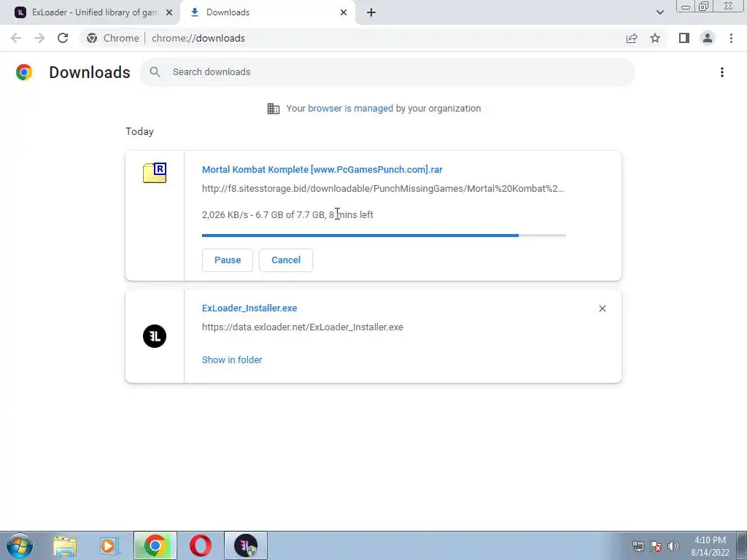
Task: Open the profile avatar menu
Action: point(708,38)
